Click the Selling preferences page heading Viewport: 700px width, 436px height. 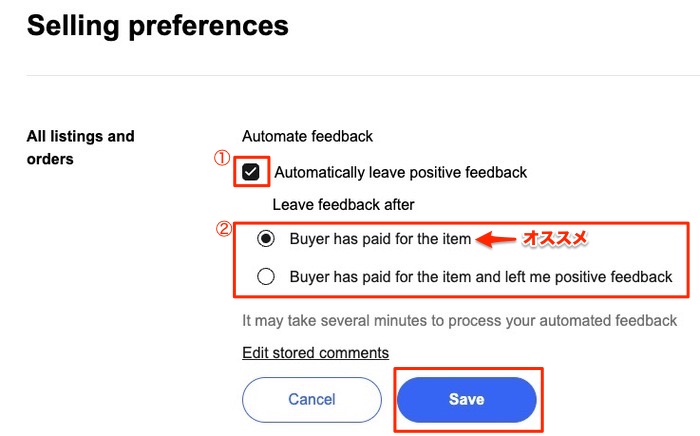157,25
